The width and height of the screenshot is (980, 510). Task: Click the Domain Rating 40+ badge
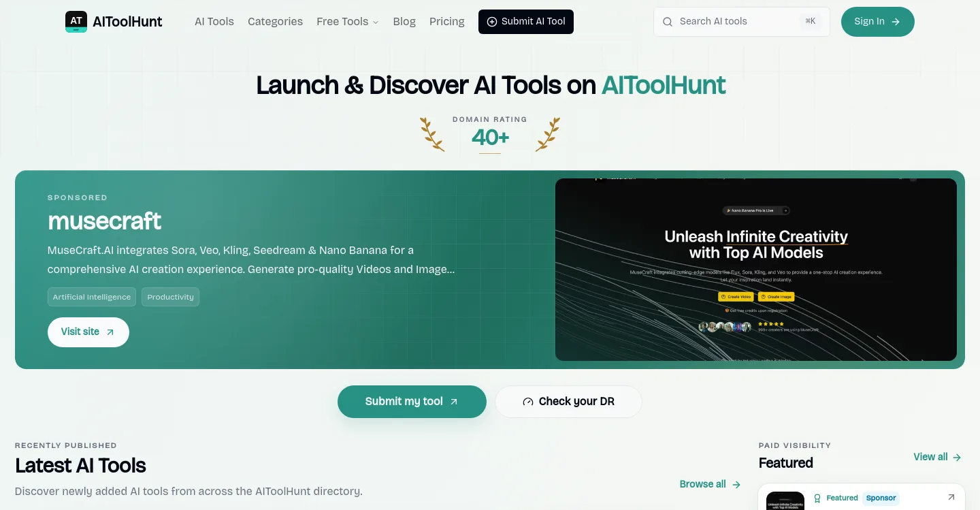[490, 133]
